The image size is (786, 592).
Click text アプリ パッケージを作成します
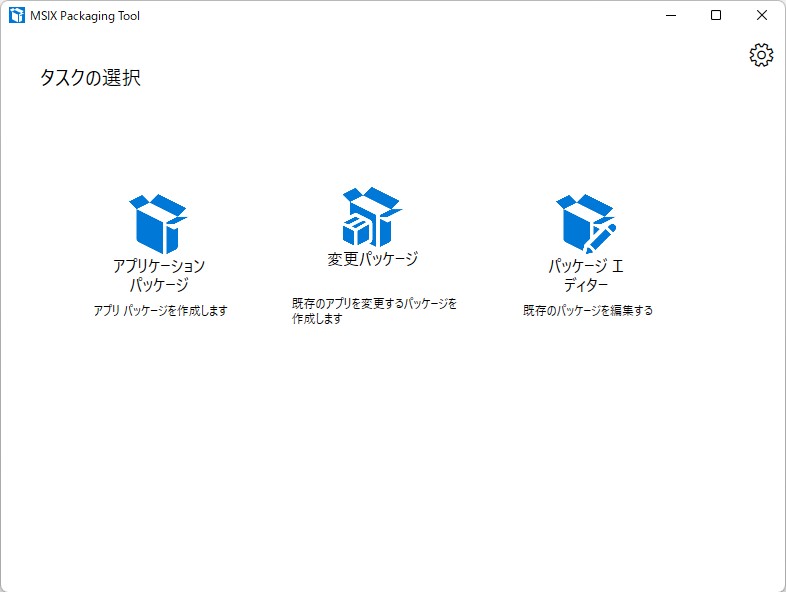tap(160, 311)
